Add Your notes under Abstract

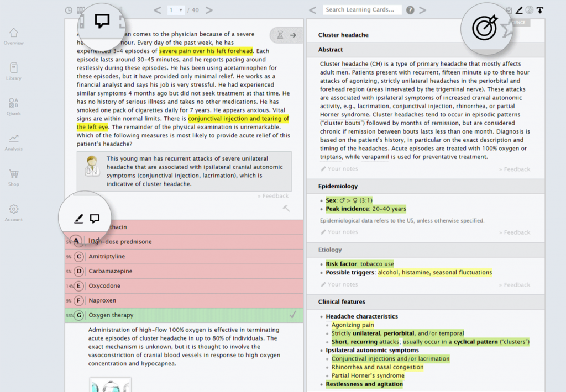(x=339, y=169)
